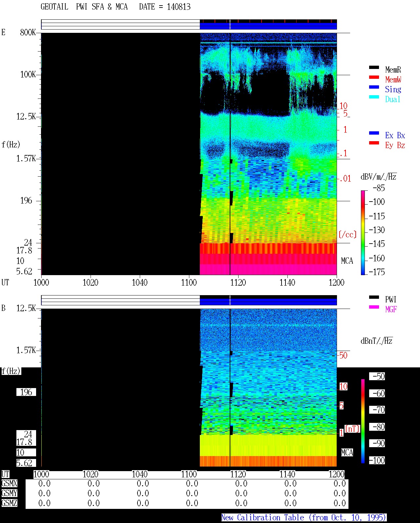Click the black PWI legend swatch
The width and height of the screenshot is (420, 523).
(x=374, y=297)
